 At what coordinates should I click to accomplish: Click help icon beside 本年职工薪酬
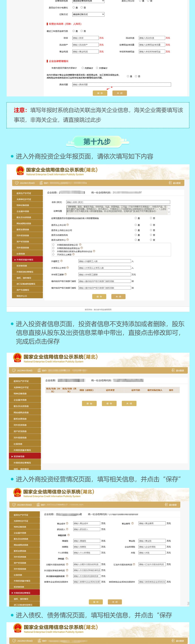click(66, 274)
